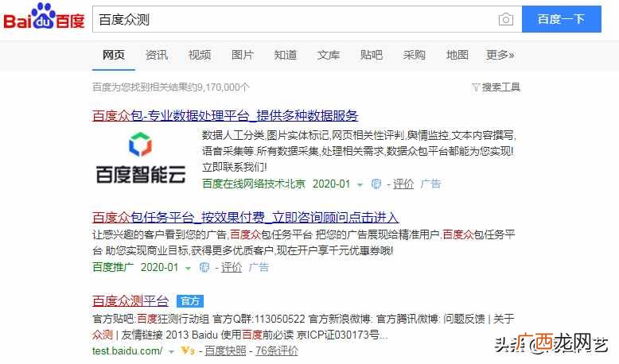Click the 官方 badge beside 百度众测平台

[190, 301]
